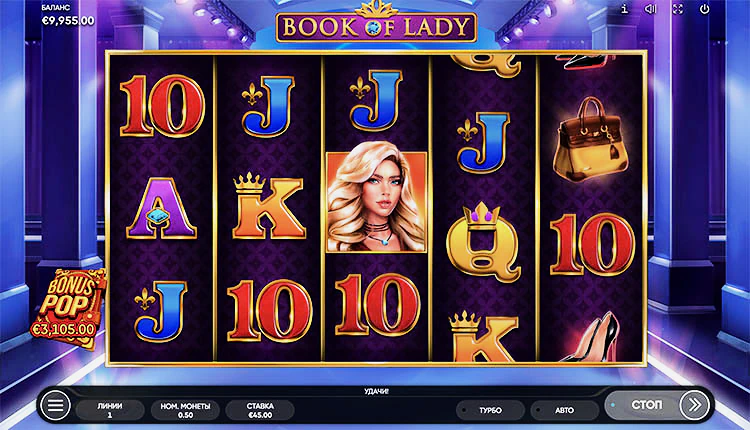750x430 pixels.
Task: Click the СТОП button
Action: 646,405
